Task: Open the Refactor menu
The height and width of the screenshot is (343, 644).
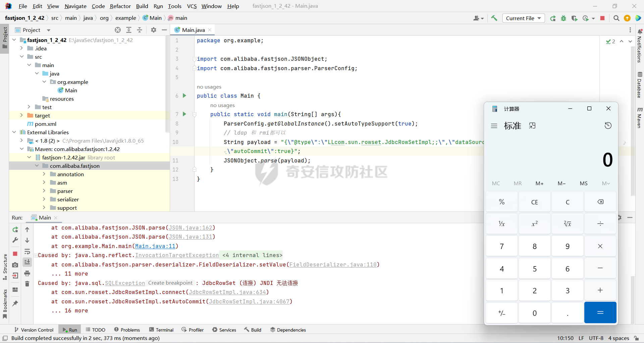Action: tap(120, 6)
